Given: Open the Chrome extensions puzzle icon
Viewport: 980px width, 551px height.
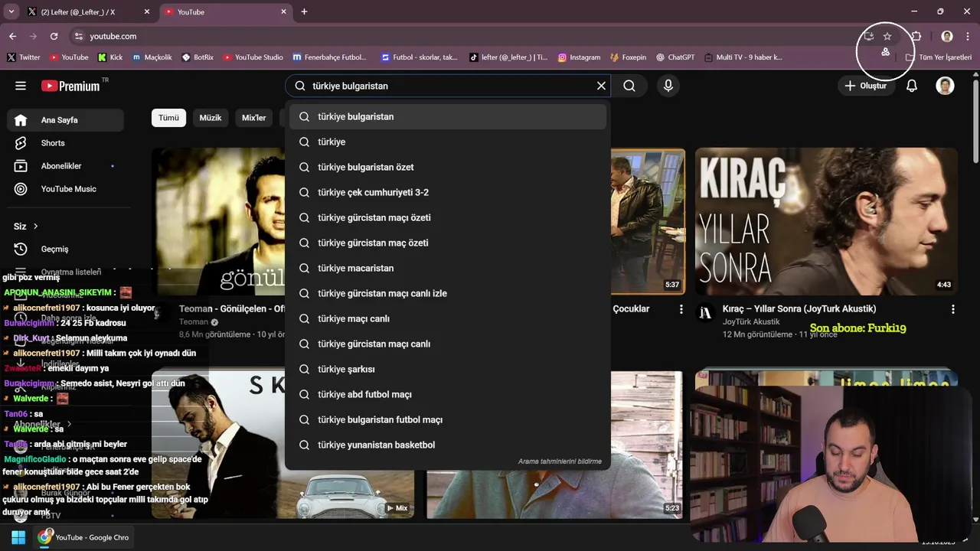Looking at the screenshot, I should point(916,36).
